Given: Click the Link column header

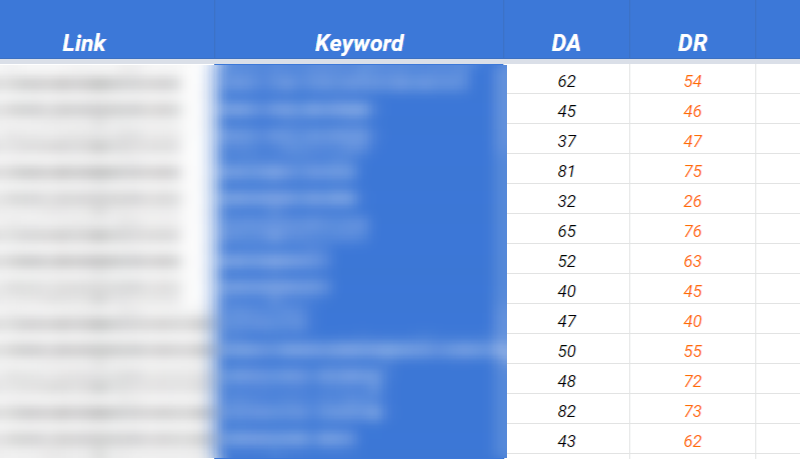Looking at the screenshot, I should click(x=84, y=43).
